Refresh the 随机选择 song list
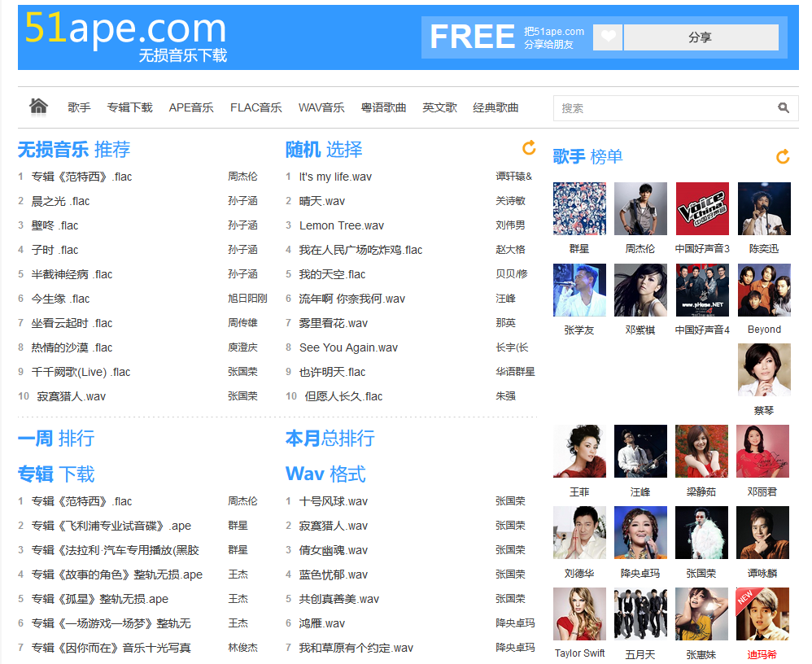Screen dimensions: 812x664 (528, 148)
